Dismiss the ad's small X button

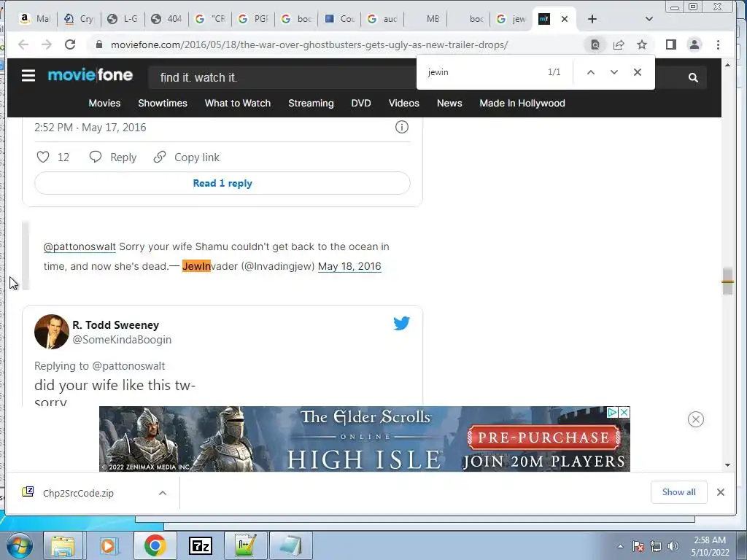pos(624,413)
